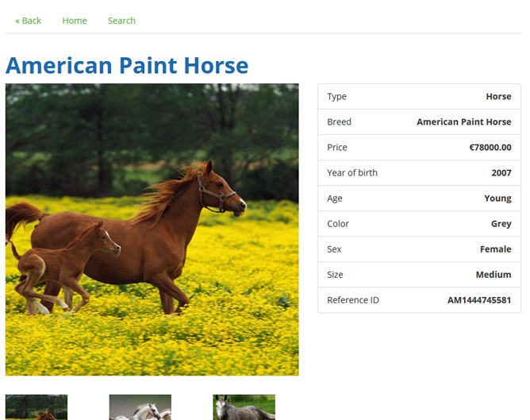
Task: Click the Age label
Action: point(335,198)
